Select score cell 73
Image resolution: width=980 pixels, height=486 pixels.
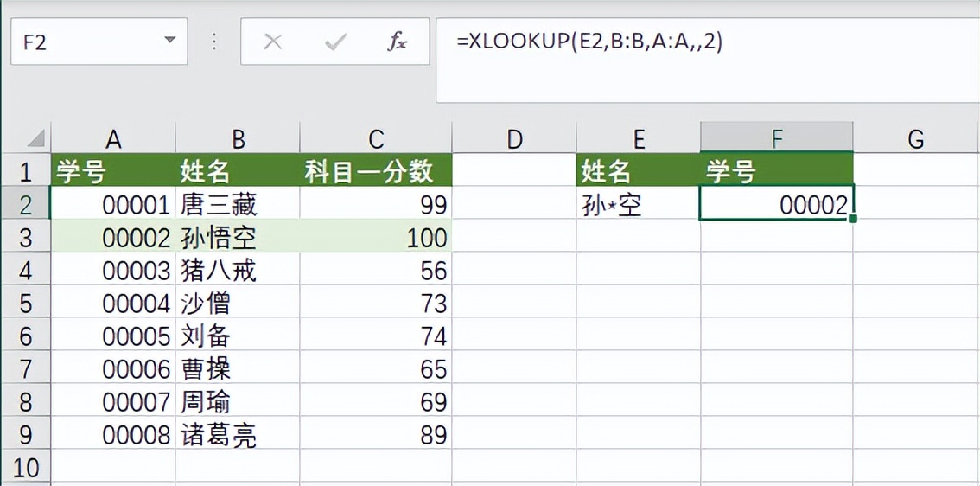click(376, 302)
